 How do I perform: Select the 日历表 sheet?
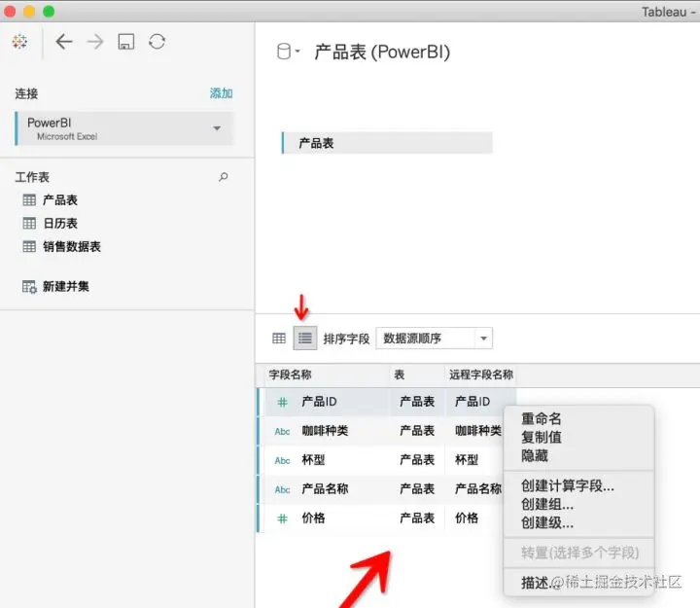60,224
